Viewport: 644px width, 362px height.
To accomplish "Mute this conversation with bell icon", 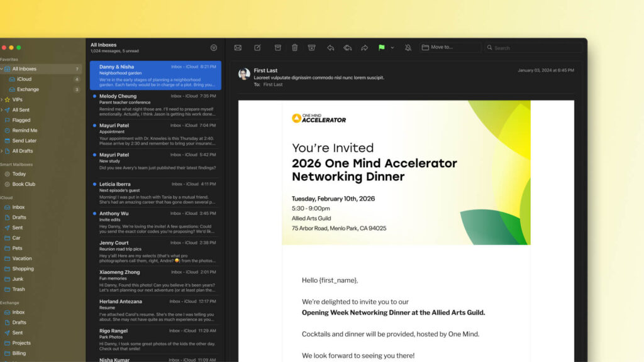I will tap(408, 48).
